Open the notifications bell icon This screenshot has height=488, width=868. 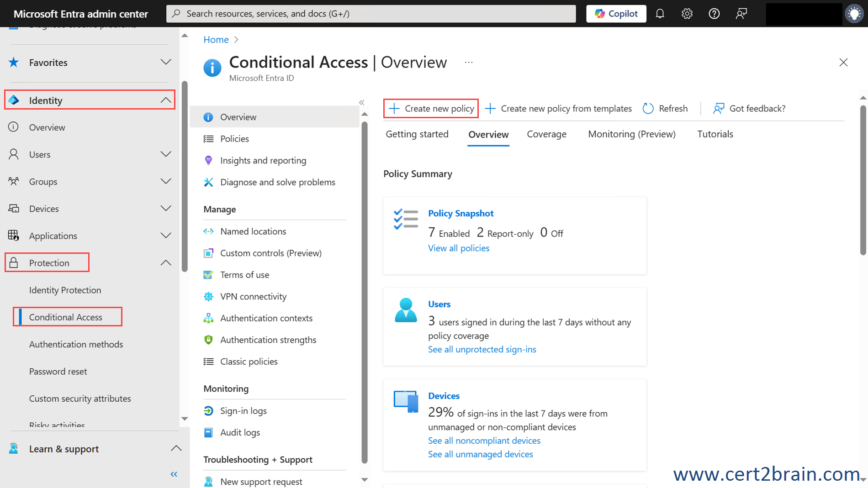[x=660, y=14]
